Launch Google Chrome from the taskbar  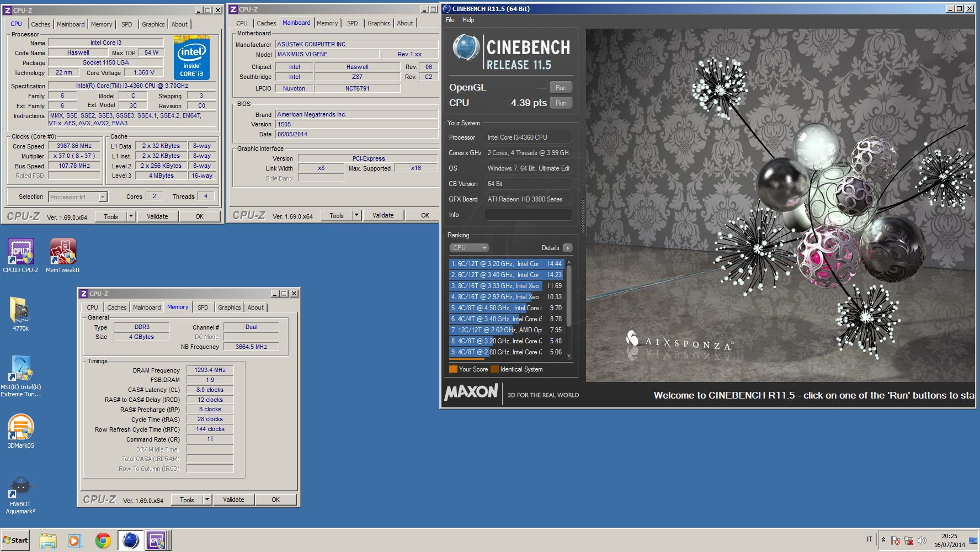(103, 540)
